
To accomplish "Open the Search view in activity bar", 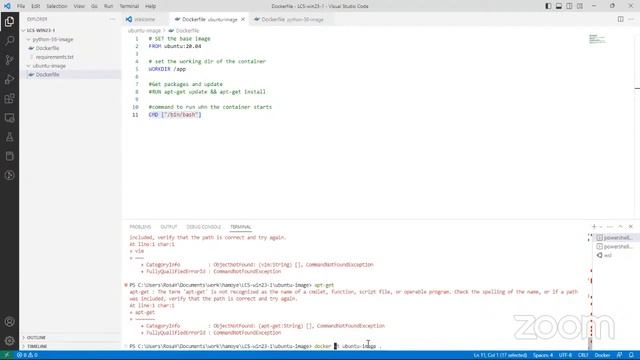I will [9, 40].
